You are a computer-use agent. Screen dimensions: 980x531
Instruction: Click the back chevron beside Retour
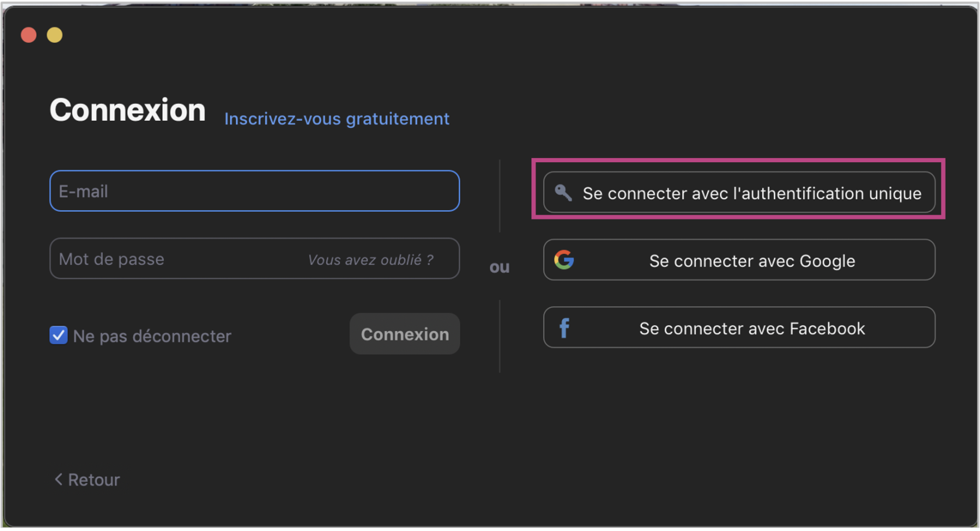(x=58, y=480)
